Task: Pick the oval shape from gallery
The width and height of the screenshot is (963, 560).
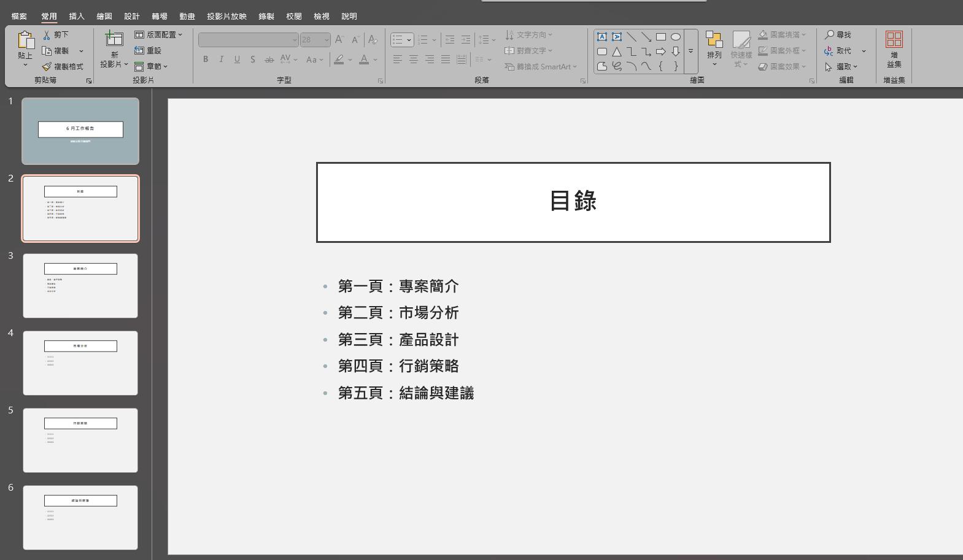Action: [676, 37]
